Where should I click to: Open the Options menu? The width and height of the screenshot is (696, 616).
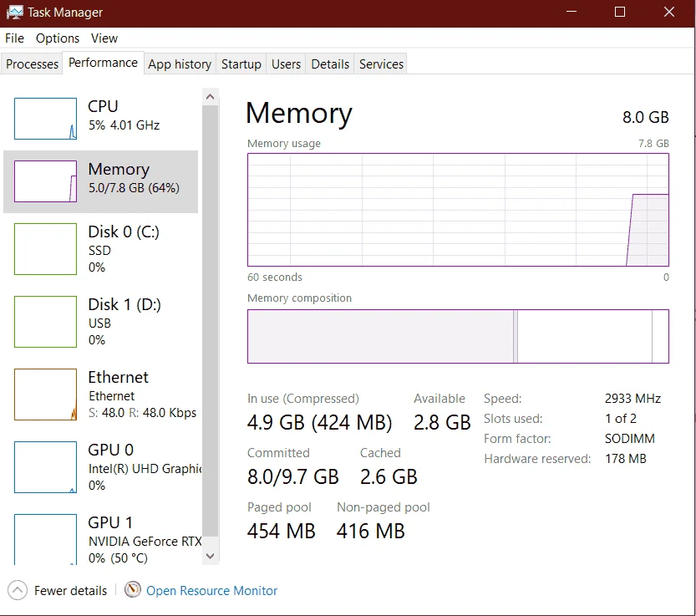point(58,38)
